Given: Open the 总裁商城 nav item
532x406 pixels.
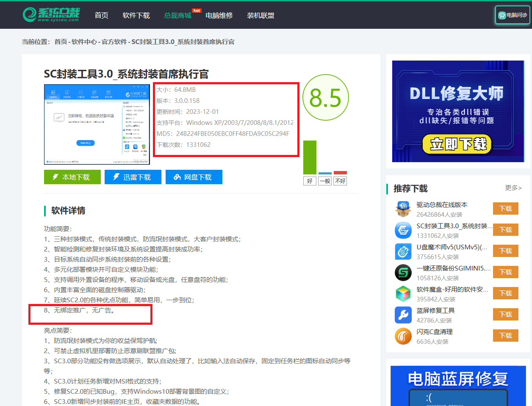Looking at the screenshot, I should (x=177, y=15).
